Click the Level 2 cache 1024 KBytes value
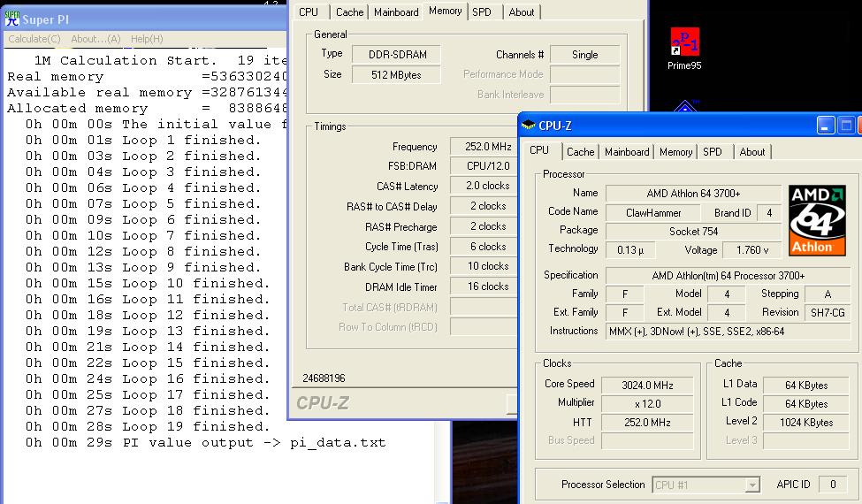Image resolution: width=862 pixels, height=504 pixels. [x=806, y=423]
